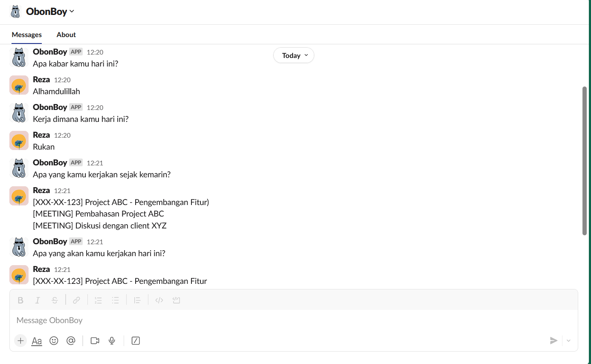Open send options arrow beside send button
The height and width of the screenshot is (364, 591).
pos(568,341)
